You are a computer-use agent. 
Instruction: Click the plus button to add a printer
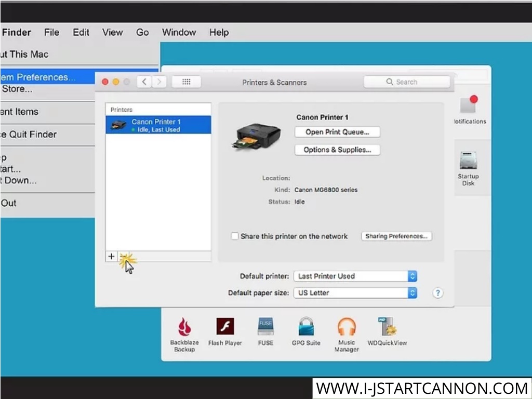[111, 257]
